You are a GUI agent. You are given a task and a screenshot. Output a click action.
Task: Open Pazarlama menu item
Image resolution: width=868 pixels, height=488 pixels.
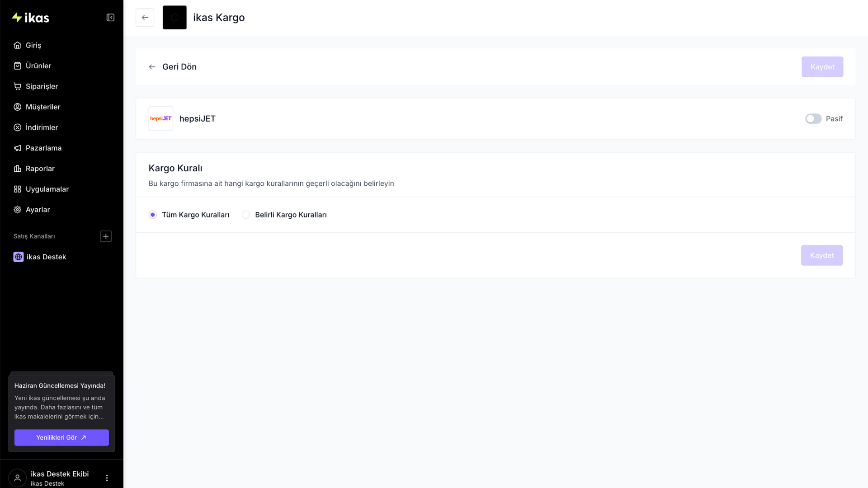(x=43, y=148)
